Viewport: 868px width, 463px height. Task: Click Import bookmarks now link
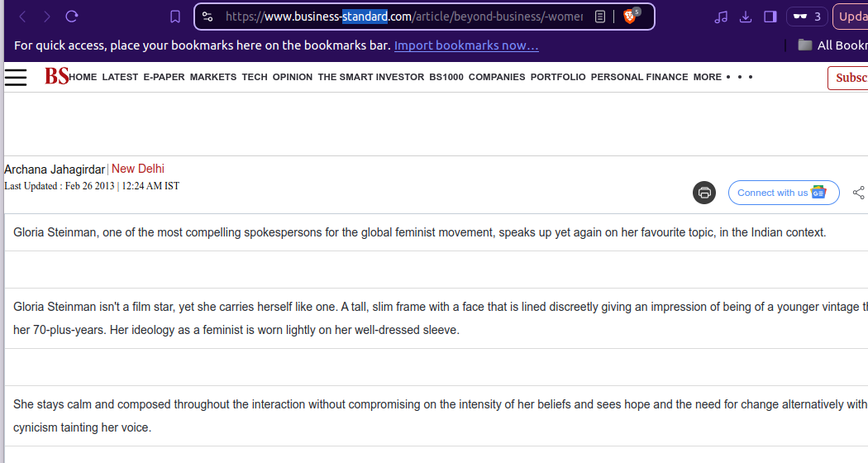466,45
